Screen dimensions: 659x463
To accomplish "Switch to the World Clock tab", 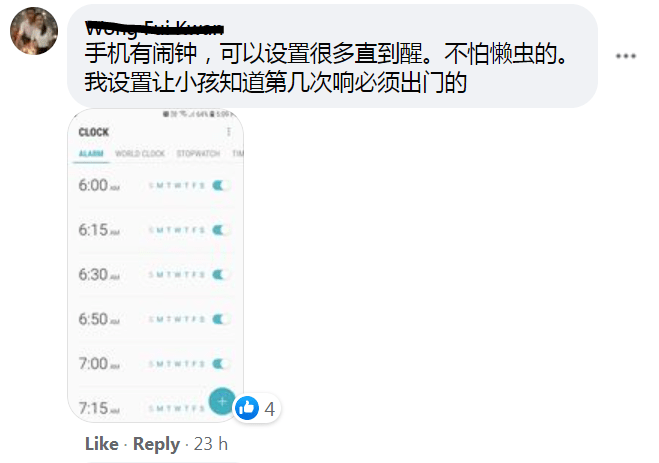I will pyautogui.click(x=140, y=153).
